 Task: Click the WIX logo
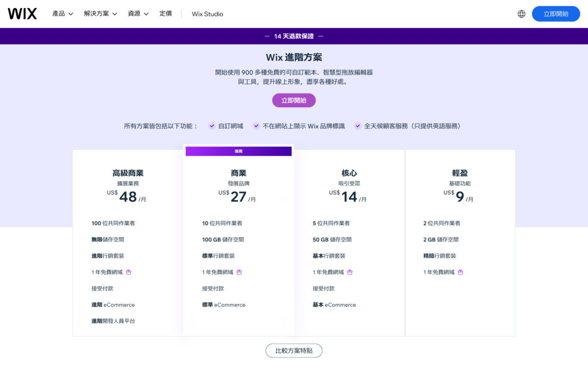pyautogui.click(x=22, y=14)
